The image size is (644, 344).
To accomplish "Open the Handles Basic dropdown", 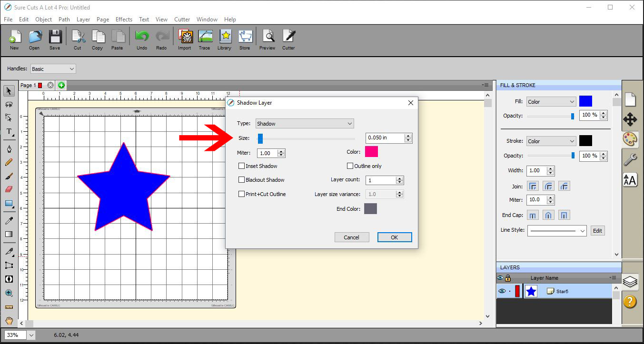I will [53, 69].
